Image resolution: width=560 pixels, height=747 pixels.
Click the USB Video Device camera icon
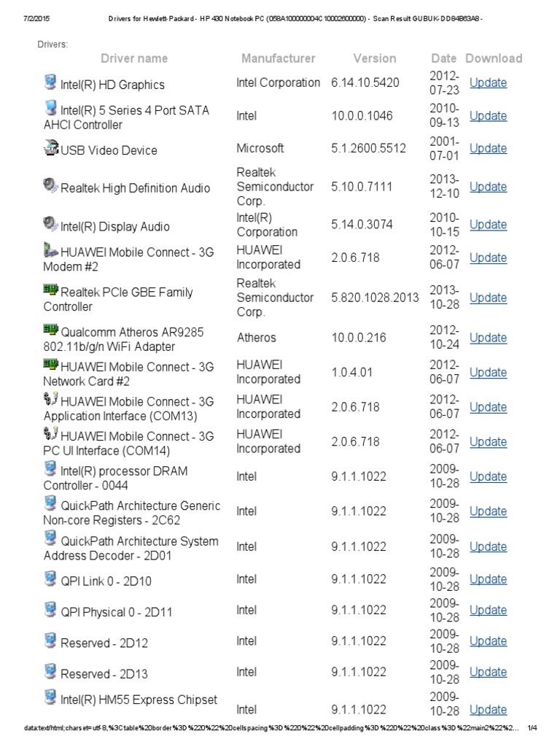coord(50,148)
